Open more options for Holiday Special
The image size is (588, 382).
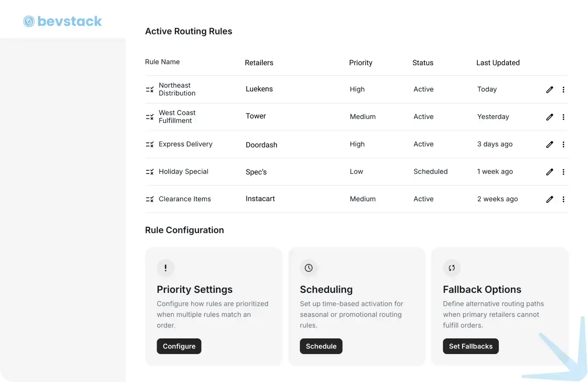[x=563, y=172]
